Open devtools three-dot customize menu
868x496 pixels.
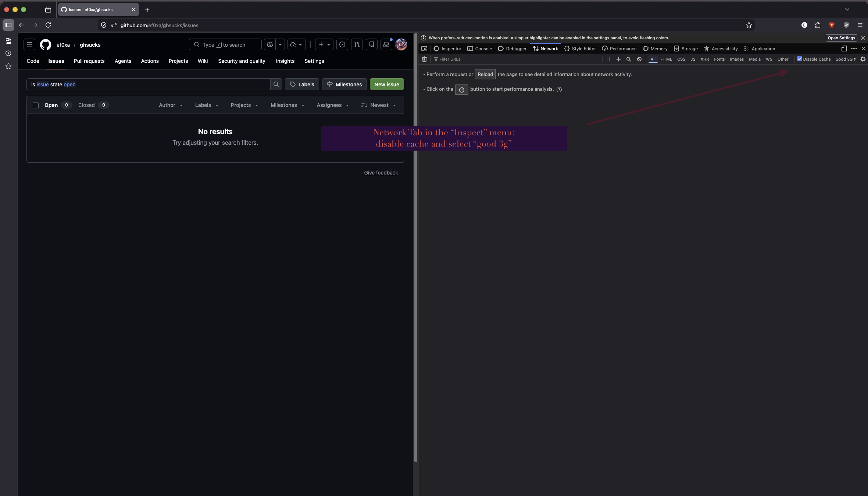(x=854, y=48)
